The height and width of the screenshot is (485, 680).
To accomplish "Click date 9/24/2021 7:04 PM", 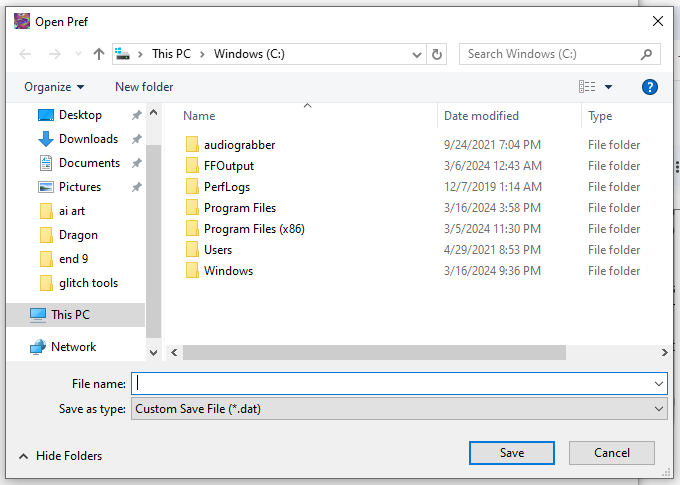I will click(x=492, y=144).
